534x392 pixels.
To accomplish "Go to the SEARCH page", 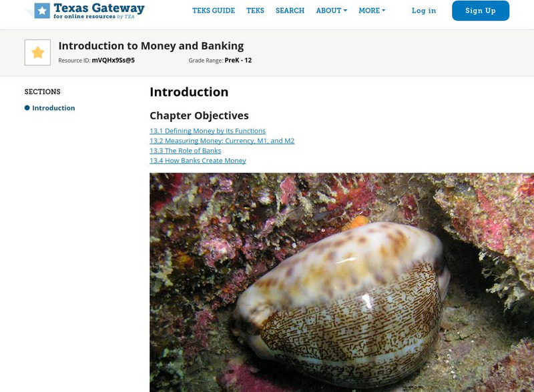I will coord(290,11).
